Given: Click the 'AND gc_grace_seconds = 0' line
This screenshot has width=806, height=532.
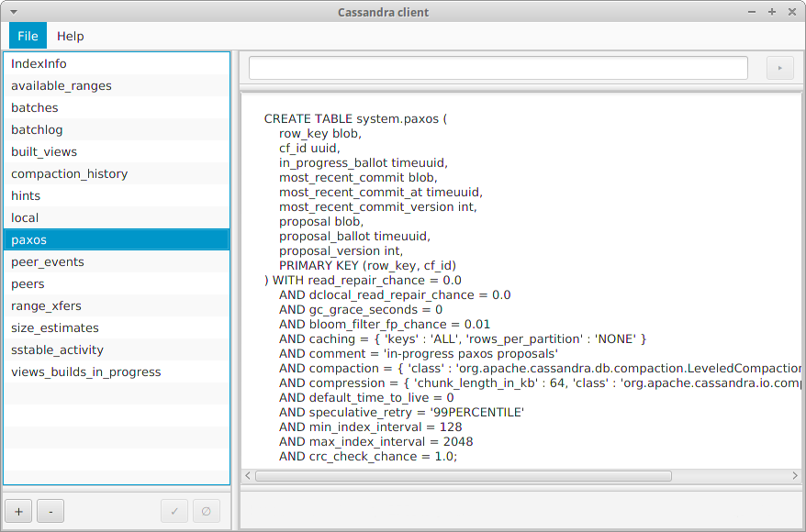Looking at the screenshot, I should (361, 310).
